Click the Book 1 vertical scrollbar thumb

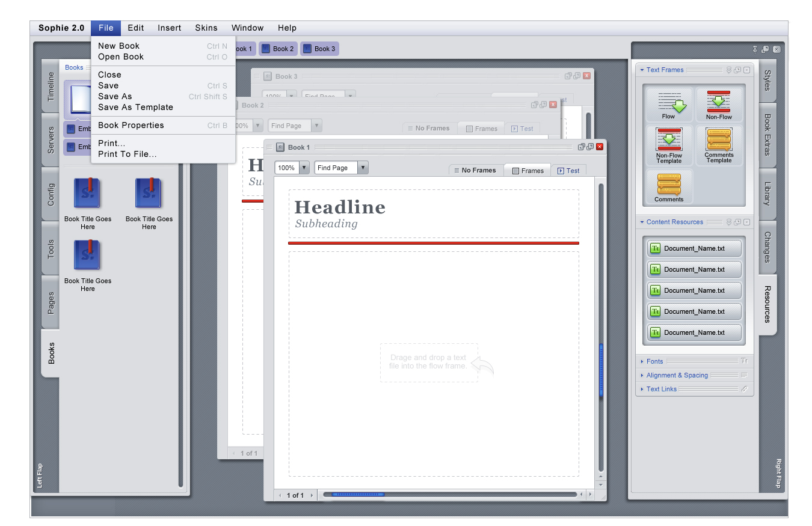[601, 370]
